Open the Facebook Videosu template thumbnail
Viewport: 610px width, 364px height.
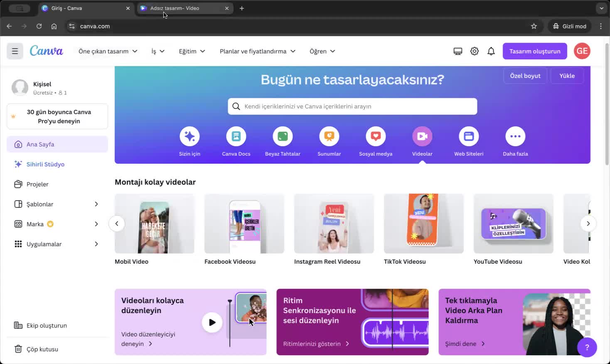point(244,224)
